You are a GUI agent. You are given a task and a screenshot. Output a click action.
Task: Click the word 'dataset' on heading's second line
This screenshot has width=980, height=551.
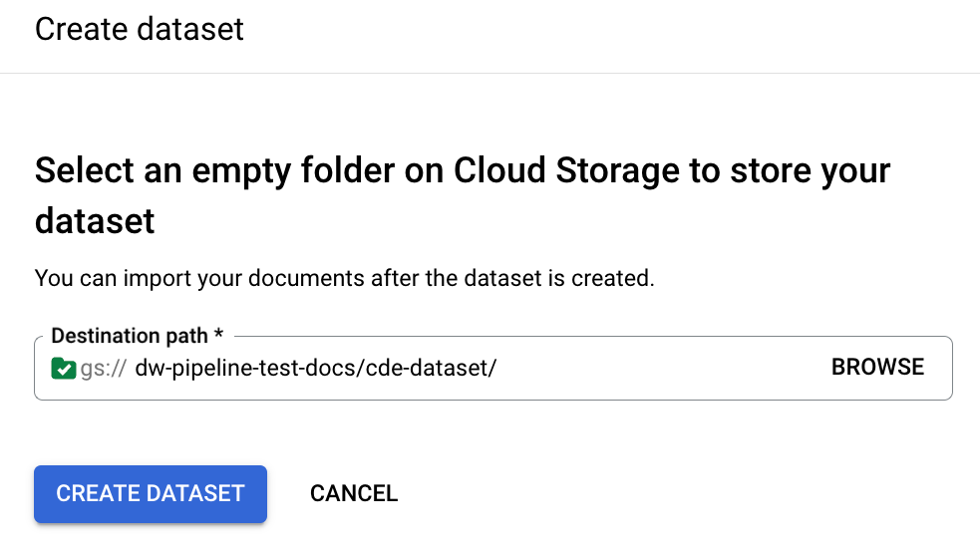95,220
